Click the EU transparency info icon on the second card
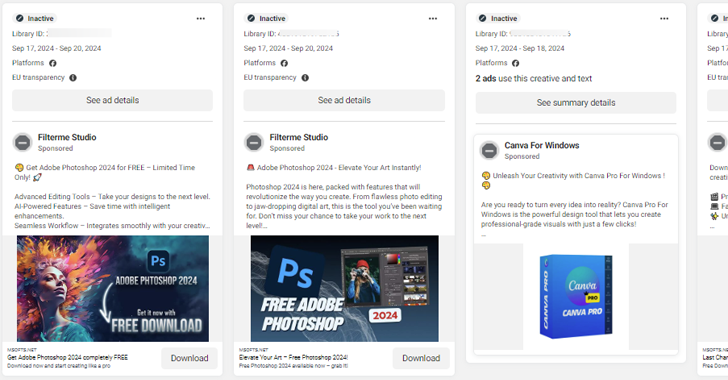This screenshot has width=728, height=380. coord(305,78)
